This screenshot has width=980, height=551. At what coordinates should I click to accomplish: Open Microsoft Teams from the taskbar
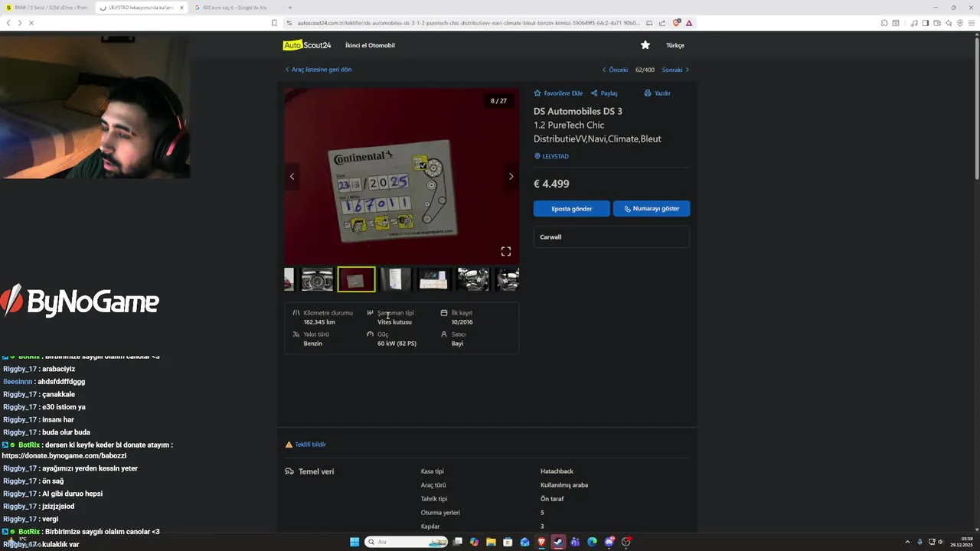(575, 542)
